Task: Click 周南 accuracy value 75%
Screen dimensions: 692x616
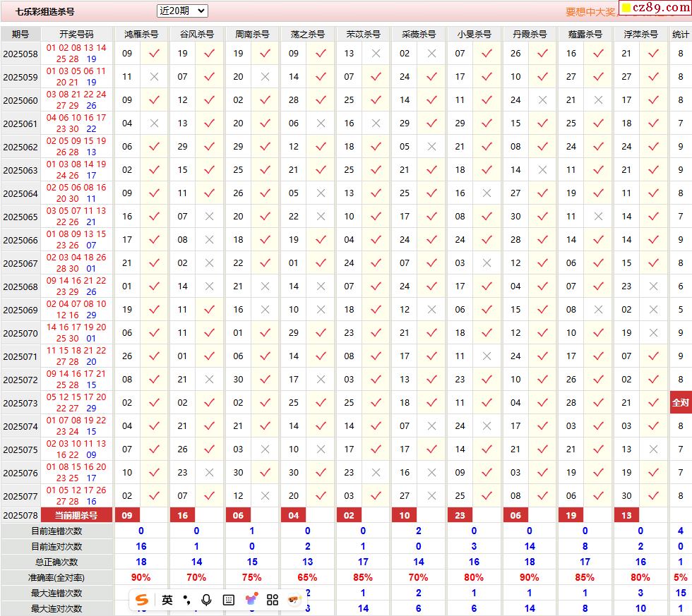Action: (251, 577)
